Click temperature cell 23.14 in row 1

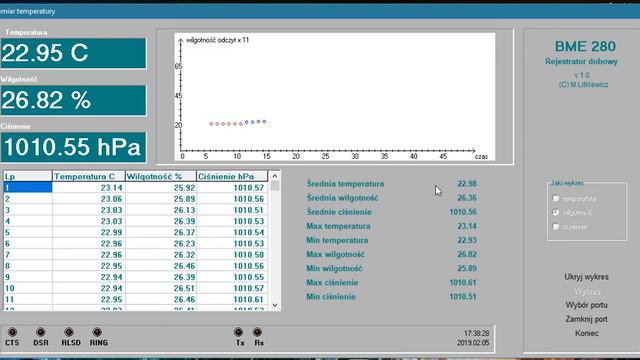(x=89, y=188)
